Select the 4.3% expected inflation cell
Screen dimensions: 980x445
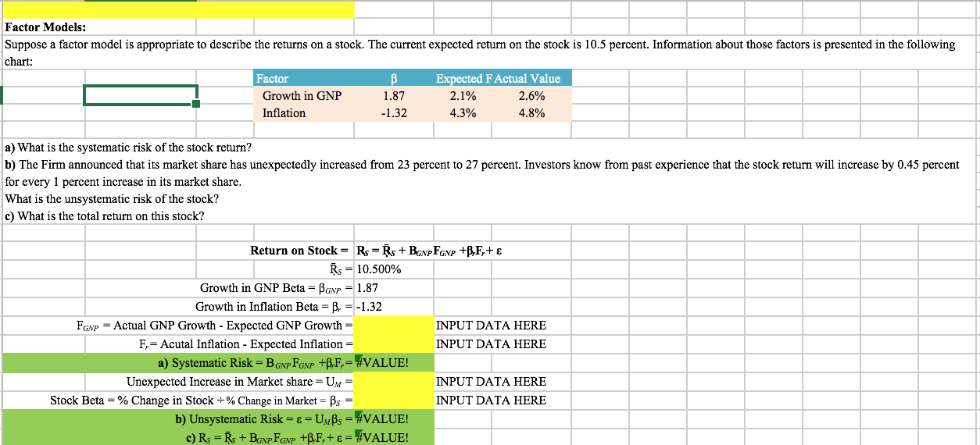(464, 112)
